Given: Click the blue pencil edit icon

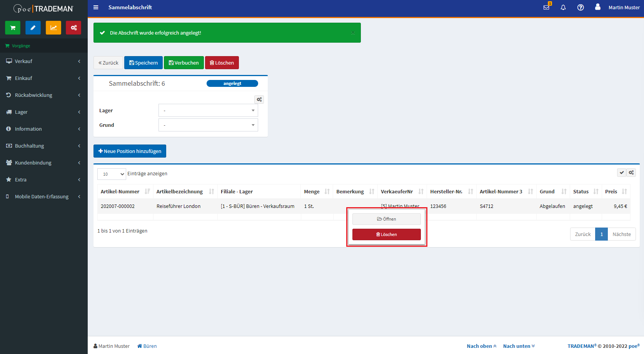Looking at the screenshot, I should point(33,28).
